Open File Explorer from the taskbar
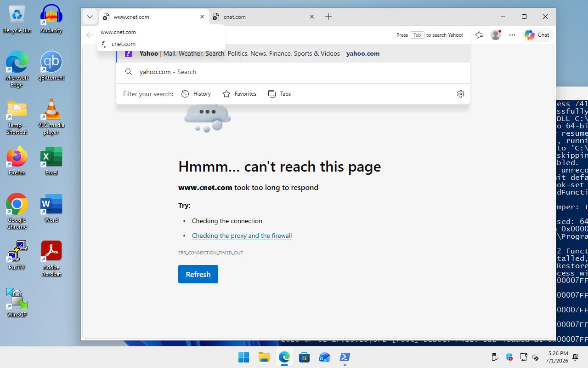The width and height of the screenshot is (588, 368). (x=264, y=357)
